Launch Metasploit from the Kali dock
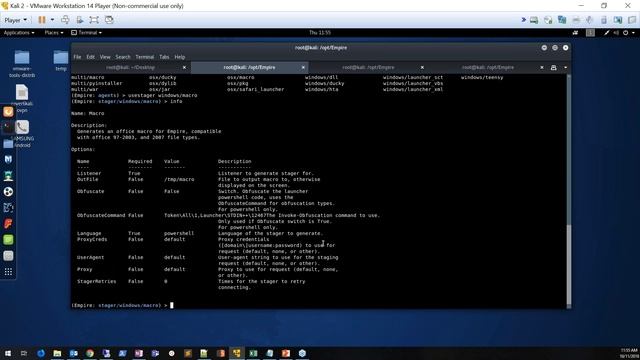This screenshot has height=360, width=640. (x=8, y=159)
